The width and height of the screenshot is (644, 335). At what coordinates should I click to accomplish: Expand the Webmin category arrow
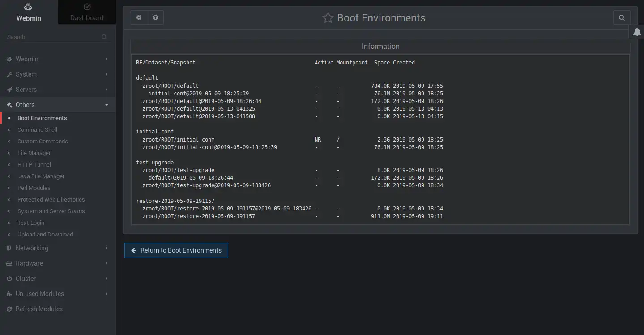click(x=107, y=59)
